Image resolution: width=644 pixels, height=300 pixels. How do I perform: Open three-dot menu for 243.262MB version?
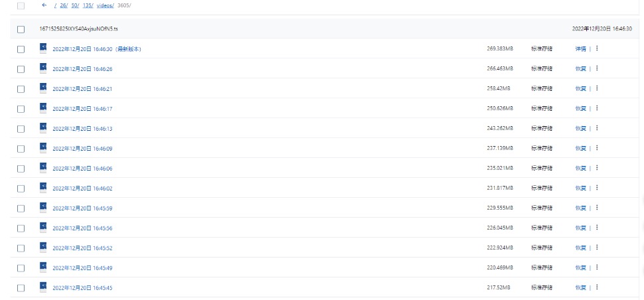coord(597,128)
